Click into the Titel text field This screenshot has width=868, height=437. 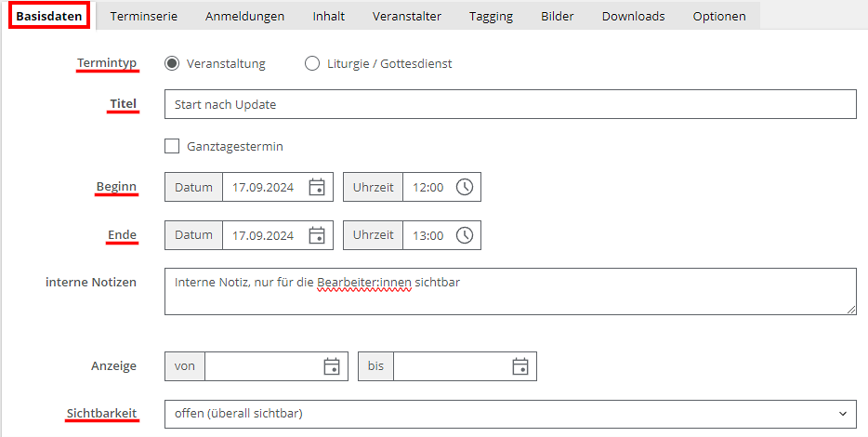[509, 104]
